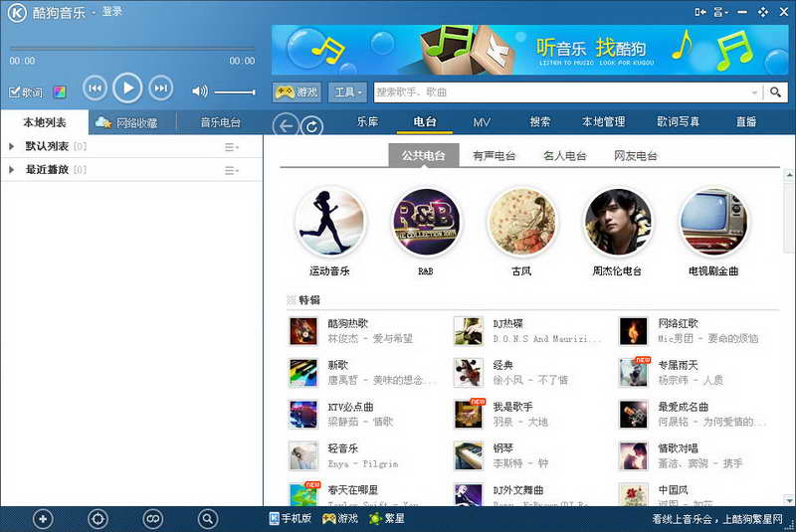
Task: Open the KTV必点曲 channel icon
Action: point(303,414)
